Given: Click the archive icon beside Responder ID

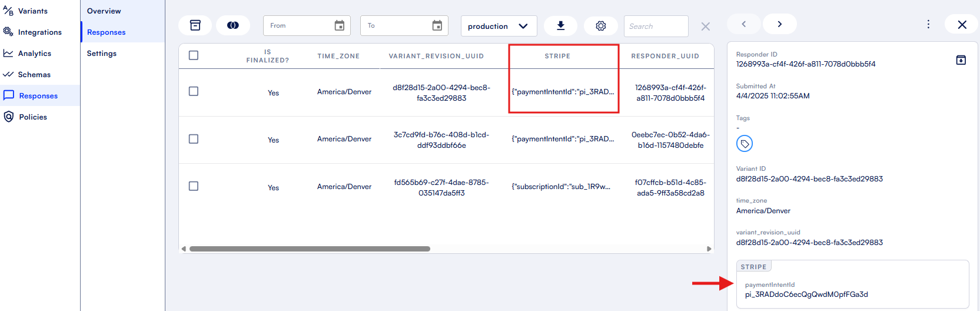Looking at the screenshot, I should point(961,59).
